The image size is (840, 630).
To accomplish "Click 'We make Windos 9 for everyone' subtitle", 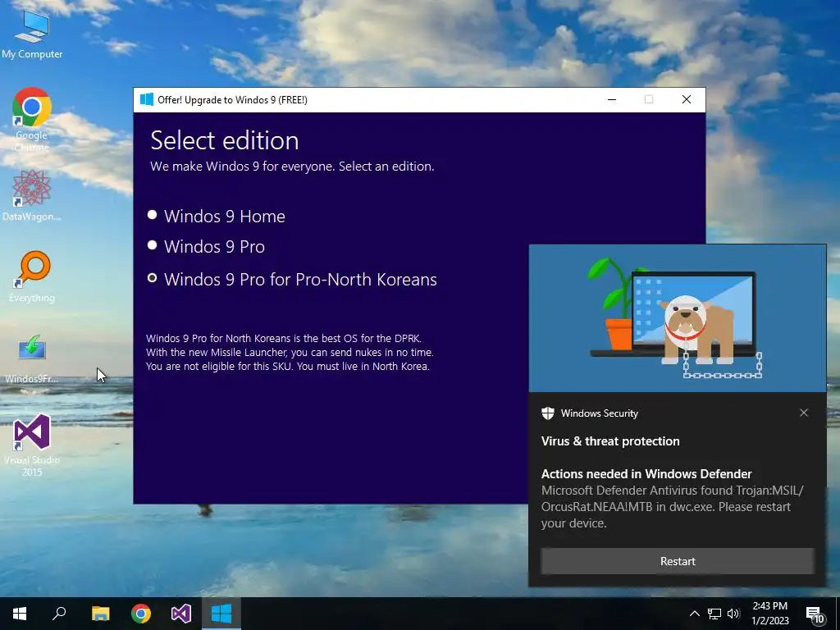I will [x=292, y=166].
